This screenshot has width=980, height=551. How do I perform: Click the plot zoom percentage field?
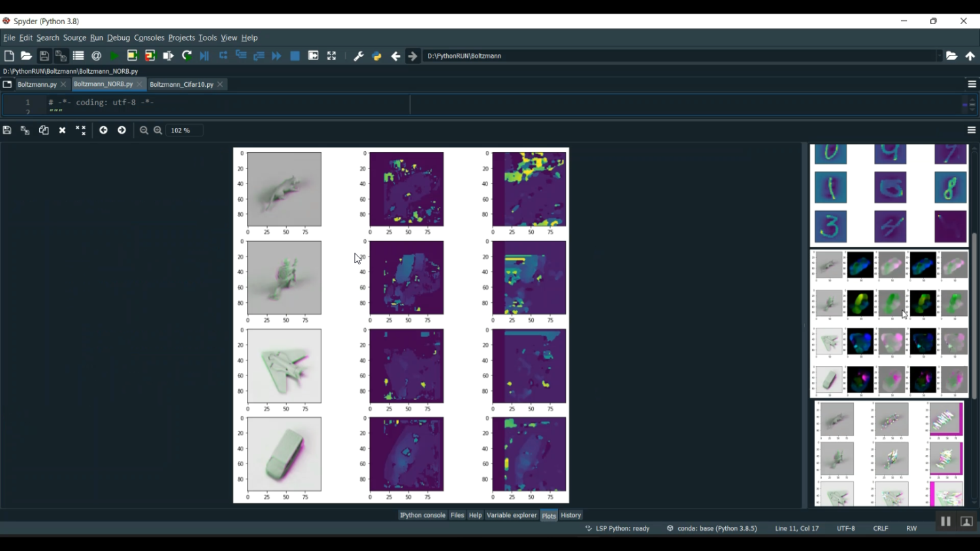[x=184, y=131]
